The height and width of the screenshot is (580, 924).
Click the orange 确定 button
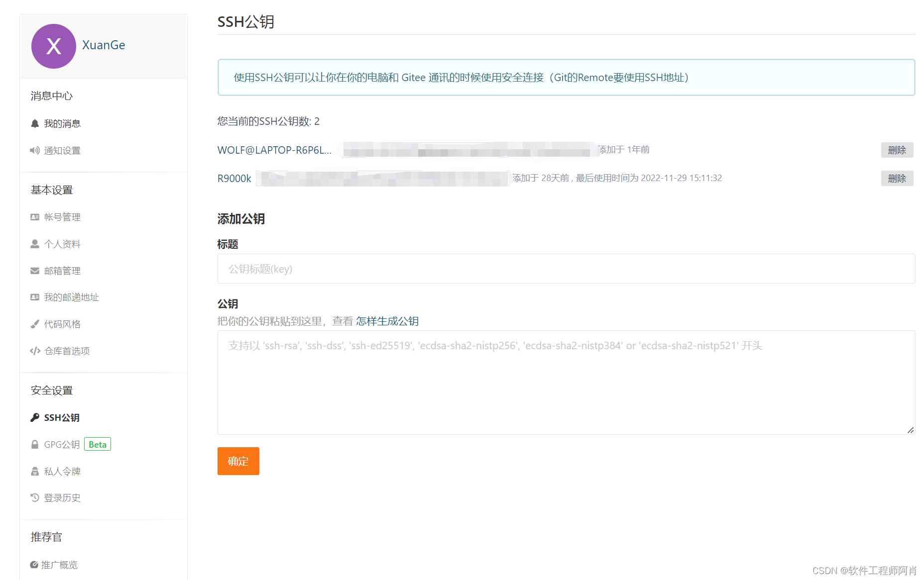point(238,461)
